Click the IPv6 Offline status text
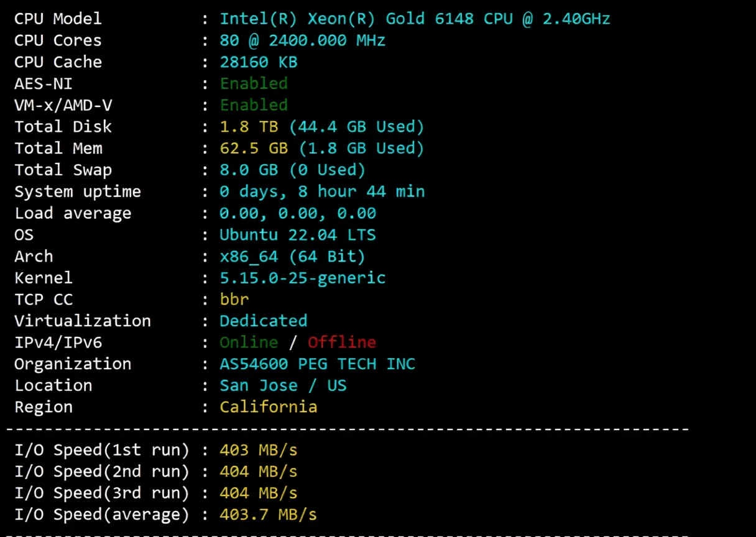The height and width of the screenshot is (537, 756). (341, 342)
